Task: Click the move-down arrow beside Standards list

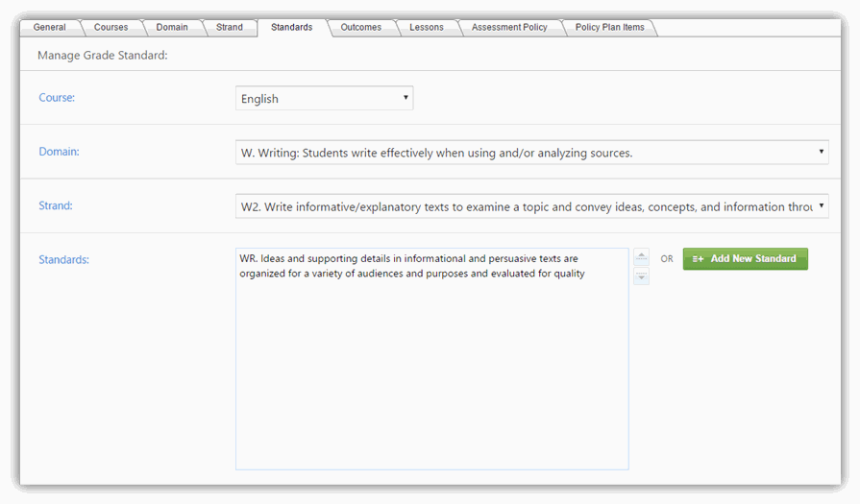Action: [642, 277]
